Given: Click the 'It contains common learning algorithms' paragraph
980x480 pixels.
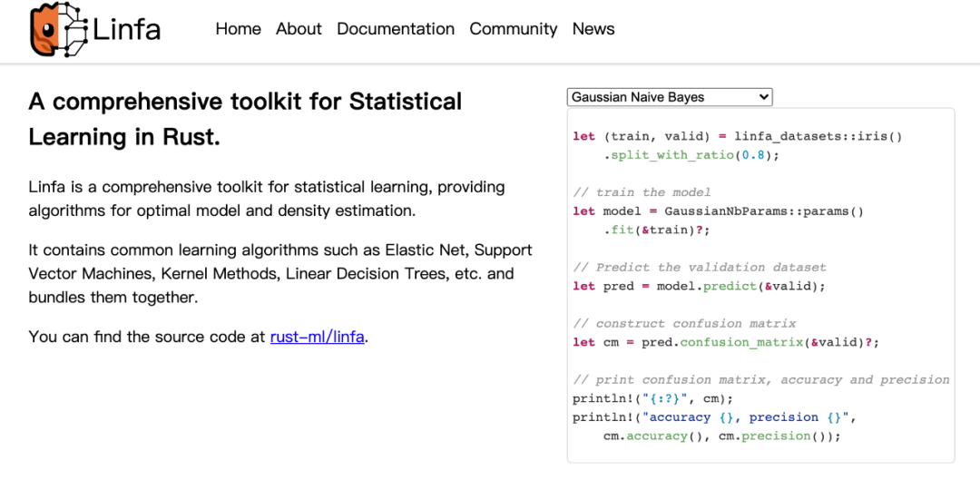Looking at the screenshot, I should (x=280, y=273).
